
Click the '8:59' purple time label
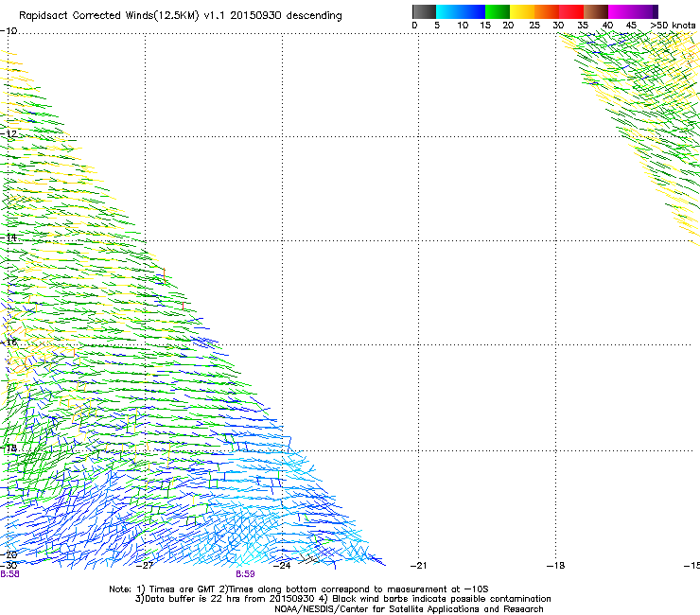[245, 574]
